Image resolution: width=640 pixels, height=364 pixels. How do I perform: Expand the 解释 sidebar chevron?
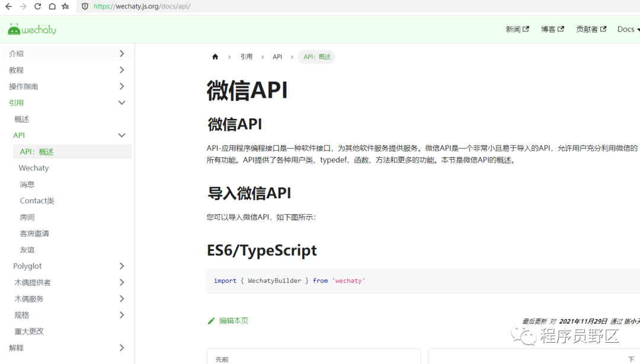point(121,347)
